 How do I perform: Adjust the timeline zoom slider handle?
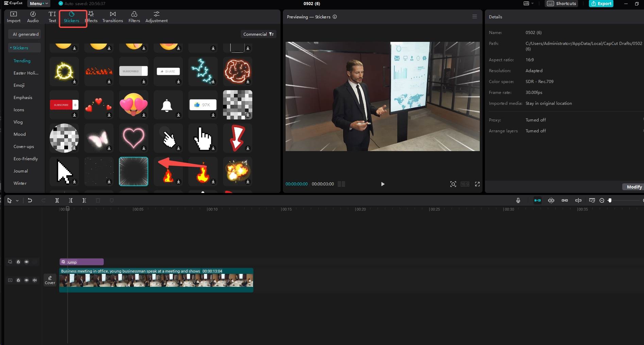(x=610, y=200)
